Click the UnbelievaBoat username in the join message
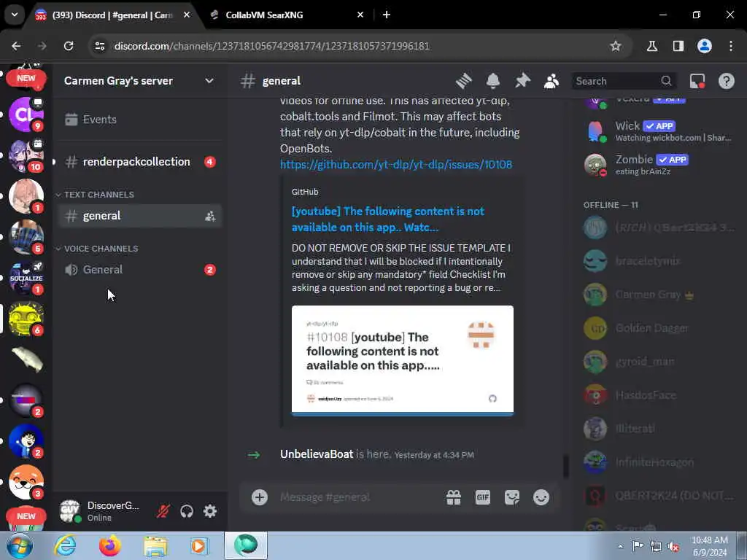747x560 pixels. [x=317, y=454]
